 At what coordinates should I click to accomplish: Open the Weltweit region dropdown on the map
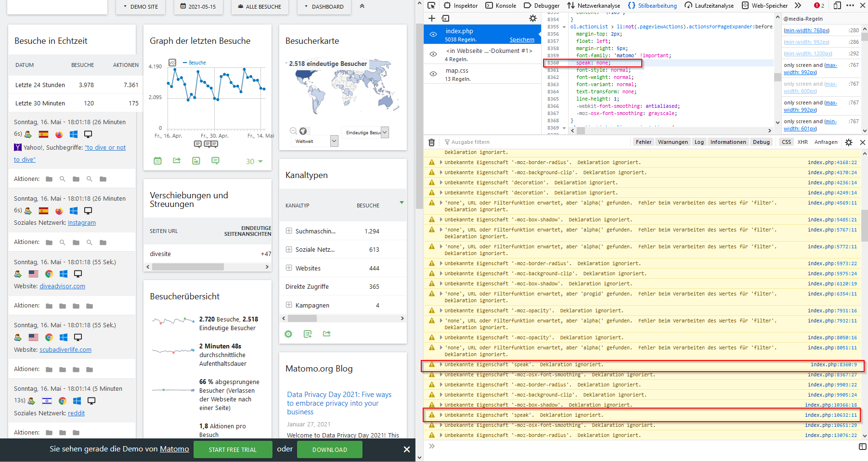pos(314,141)
